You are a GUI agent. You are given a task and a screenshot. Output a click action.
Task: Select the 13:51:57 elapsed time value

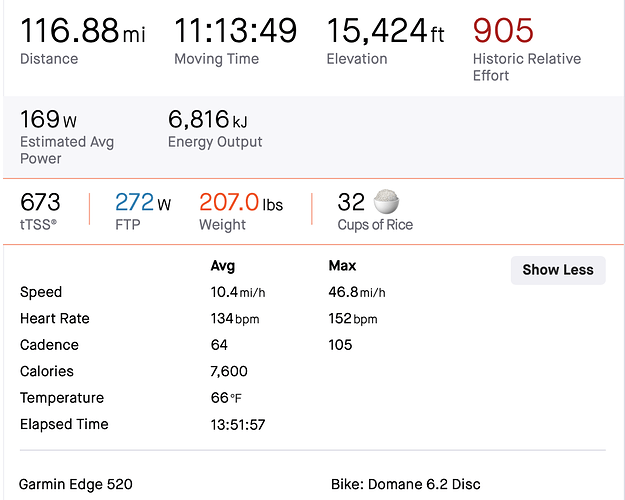click(238, 425)
